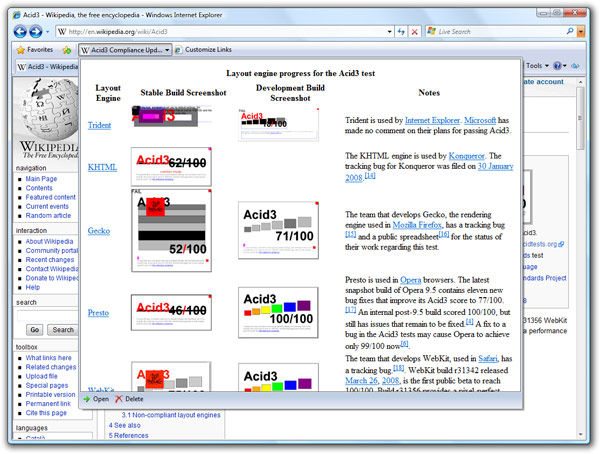Follow the Internet Explorer link
The image size is (600, 454).
coord(432,120)
